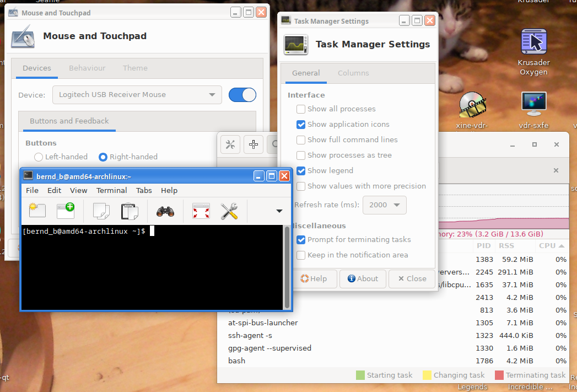This screenshot has height=392, width=577.
Task: Toggle the device enable switch
Action: pyautogui.click(x=242, y=95)
